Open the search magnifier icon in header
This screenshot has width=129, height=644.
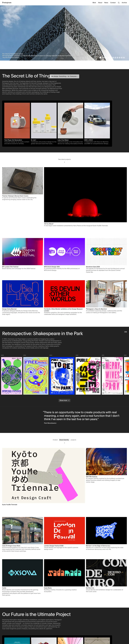pos(119,3)
